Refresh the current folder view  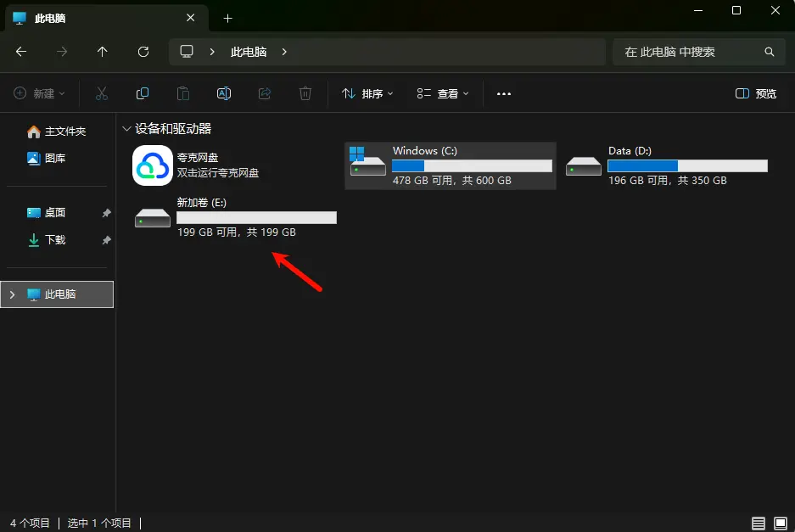pos(143,52)
